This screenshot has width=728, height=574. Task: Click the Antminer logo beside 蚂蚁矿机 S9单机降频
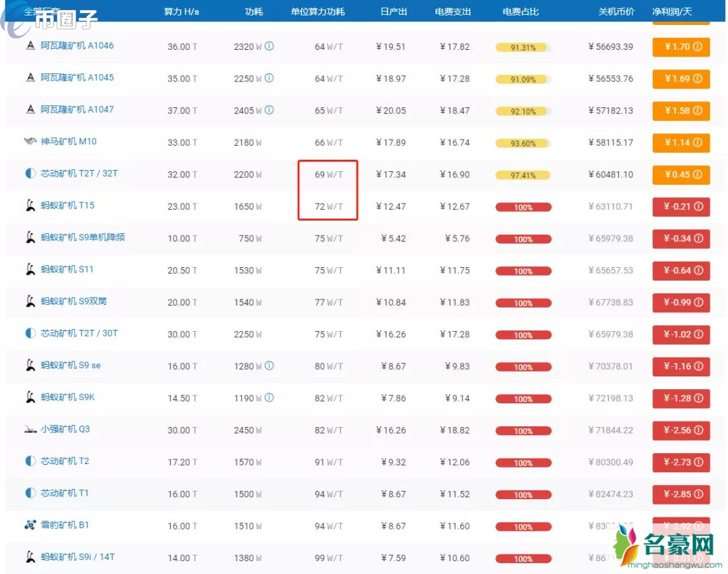coord(30,237)
